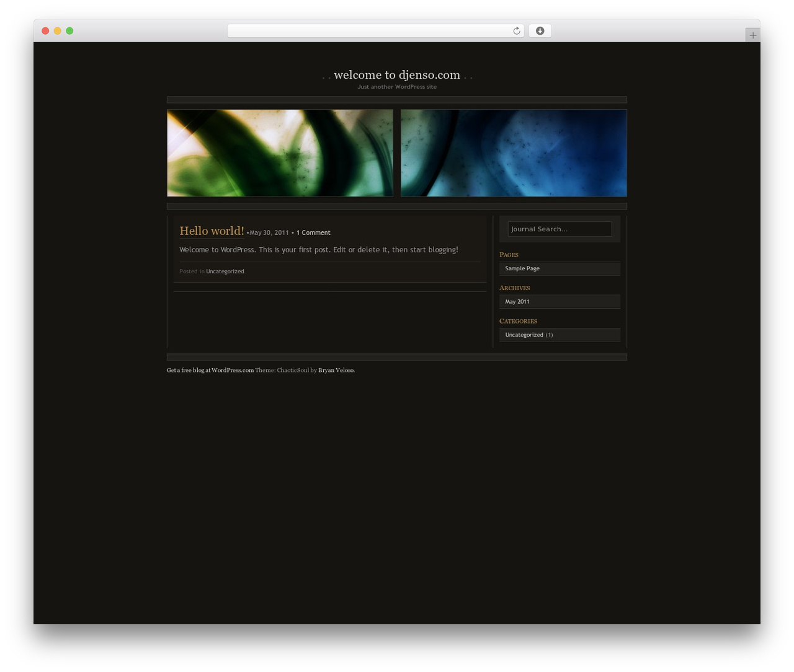Focus the browser address bar
Screen dimensions: 794x672
(375, 31)
